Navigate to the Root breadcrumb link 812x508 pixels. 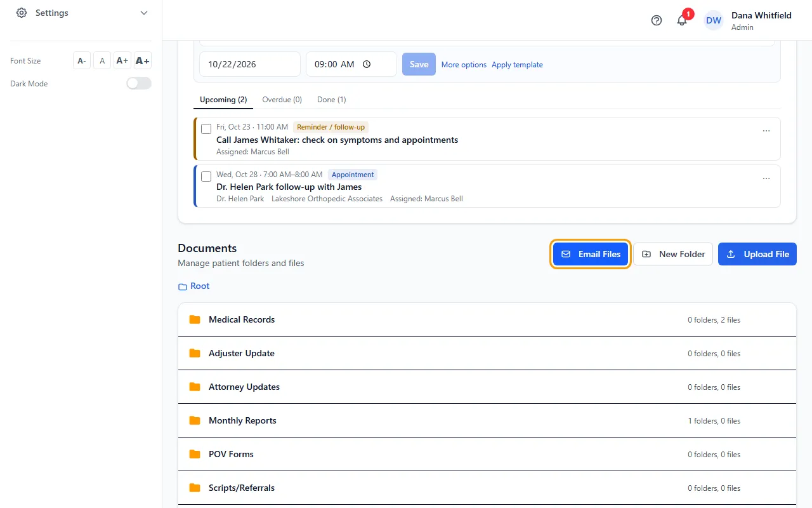(200, 286)
